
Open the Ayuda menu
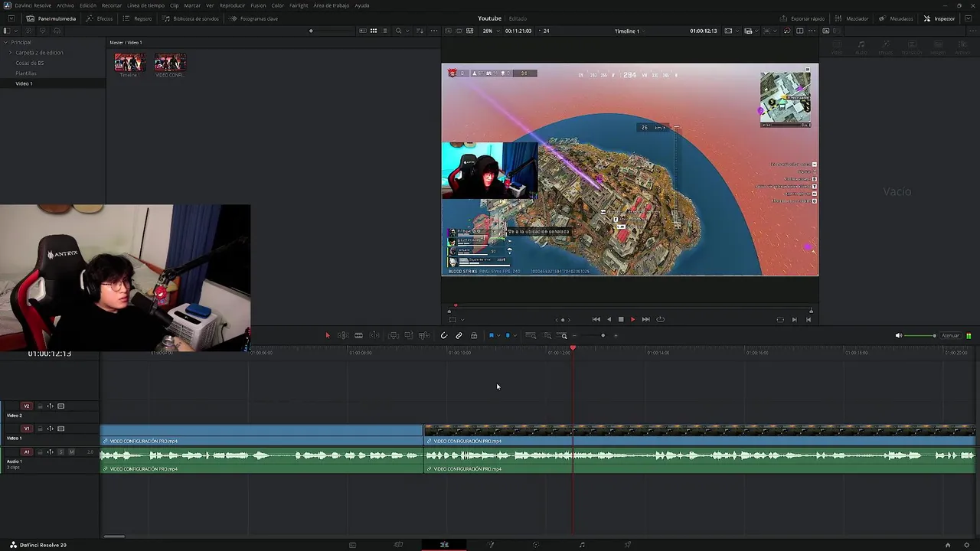click(362, 5)
